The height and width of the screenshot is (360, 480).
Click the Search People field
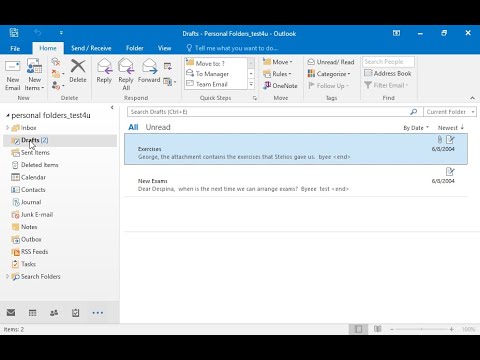tap(389, 62)
